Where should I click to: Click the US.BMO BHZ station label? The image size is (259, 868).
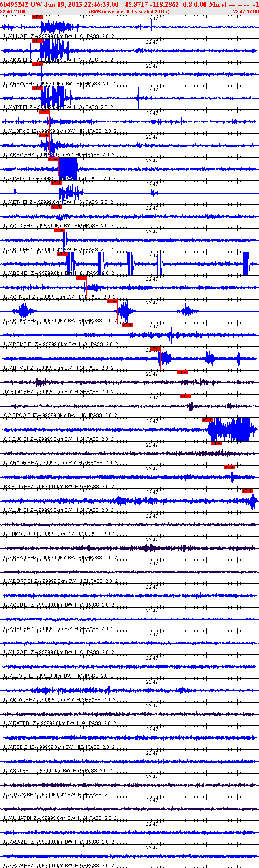19,534
